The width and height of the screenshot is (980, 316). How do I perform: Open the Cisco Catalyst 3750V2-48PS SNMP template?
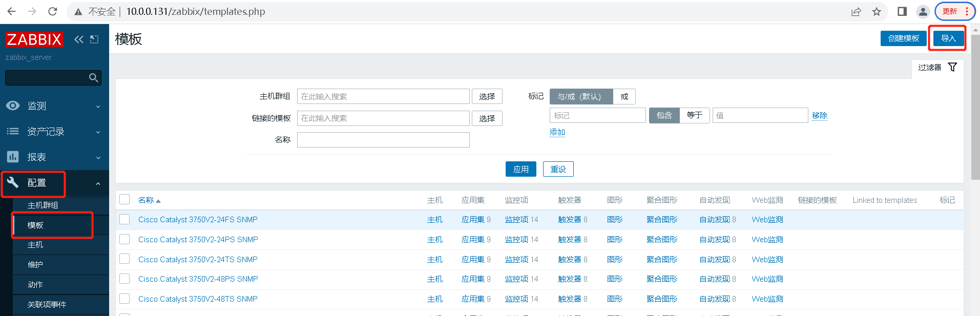click(x=198, y=279)
